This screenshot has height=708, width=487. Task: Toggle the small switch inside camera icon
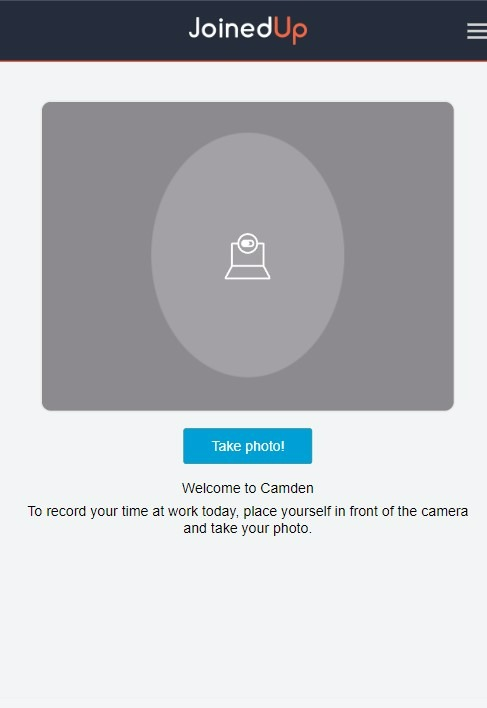click(247, 243)
